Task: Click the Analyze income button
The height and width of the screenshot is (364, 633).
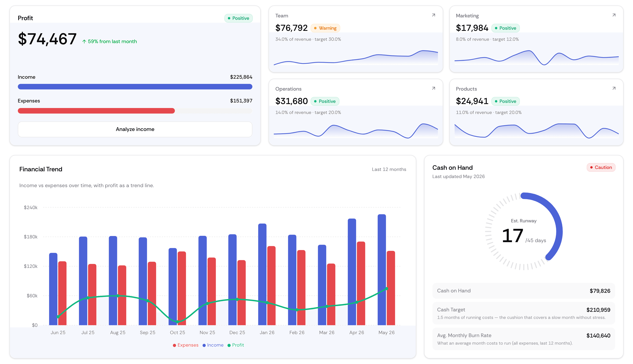Action: pyautogui.click(x=135, y=129)
